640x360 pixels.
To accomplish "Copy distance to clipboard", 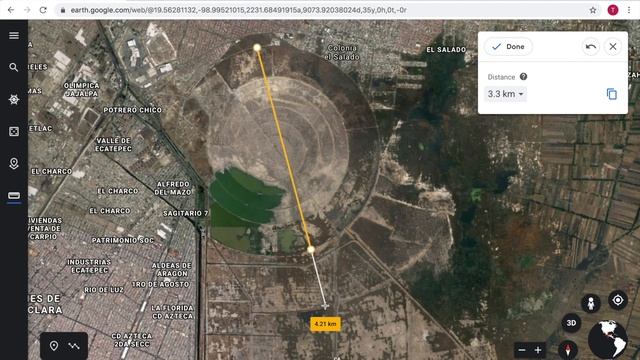I will click(x=611, y=94).
